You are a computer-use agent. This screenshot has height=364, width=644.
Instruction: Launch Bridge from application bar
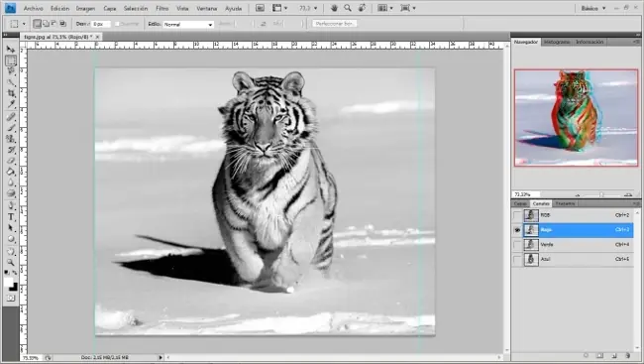[260, 8]
